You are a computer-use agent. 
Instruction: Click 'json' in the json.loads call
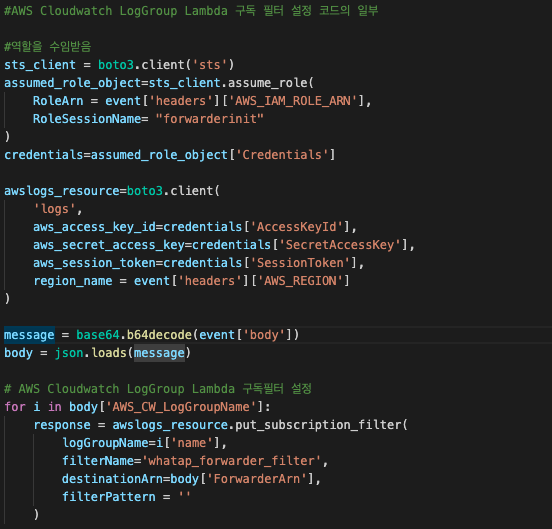69,353
